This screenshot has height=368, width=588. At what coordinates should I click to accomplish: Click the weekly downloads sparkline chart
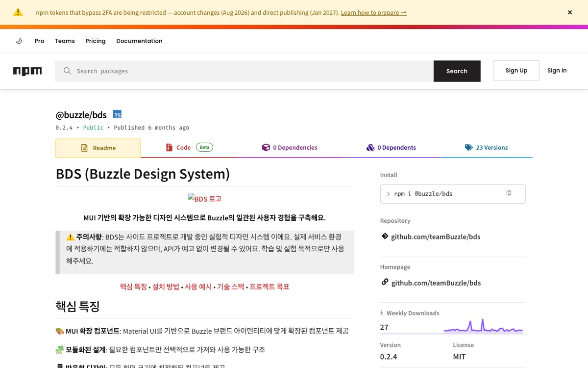(x=484, y=326)
